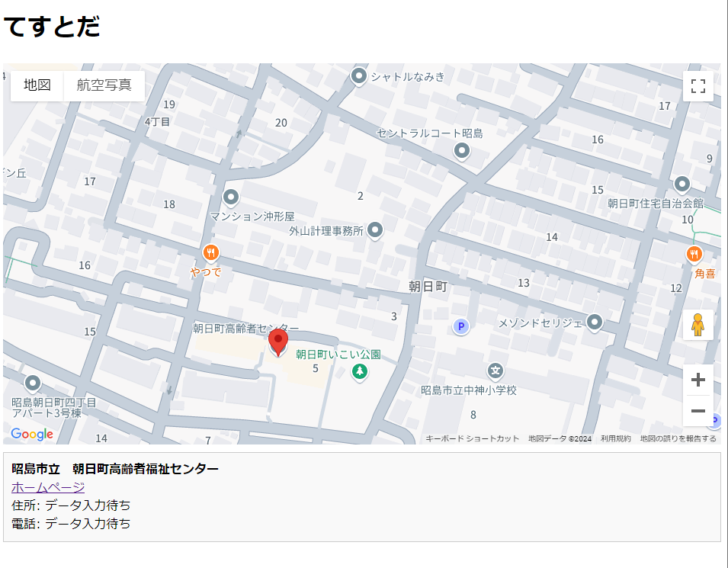Select the 朝日町いこい公園 park icon
This screenshot has height=568, width=728.
point(359,371)
